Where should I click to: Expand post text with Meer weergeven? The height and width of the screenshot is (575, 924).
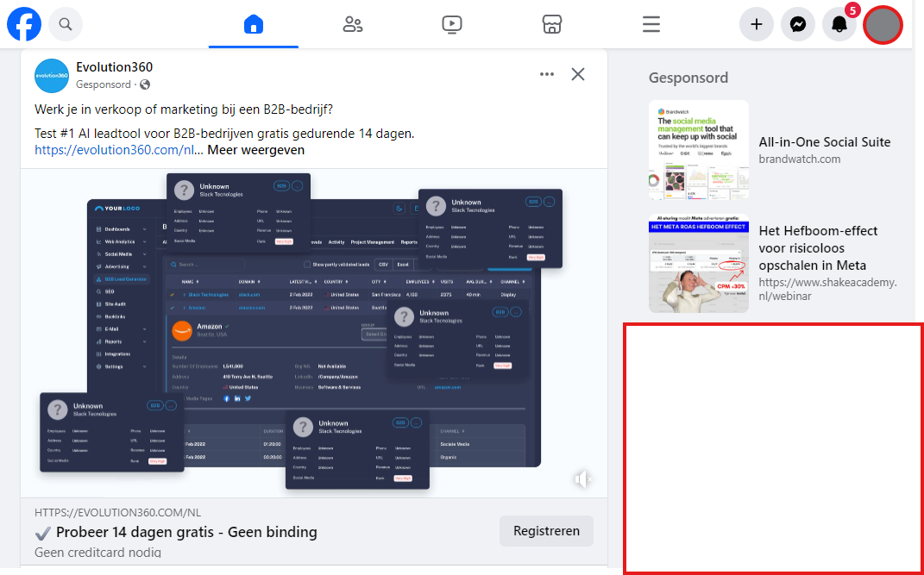pos(255,150)
